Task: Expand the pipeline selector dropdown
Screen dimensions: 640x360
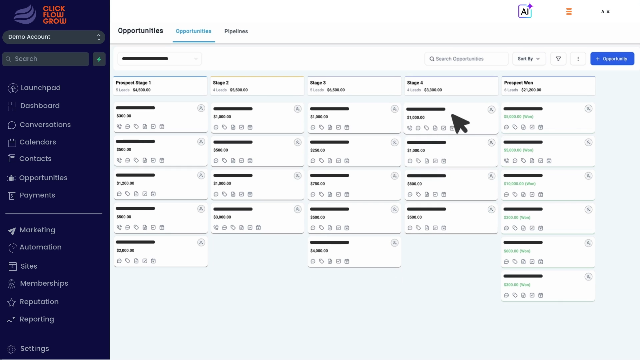Action: pos(159,59)
